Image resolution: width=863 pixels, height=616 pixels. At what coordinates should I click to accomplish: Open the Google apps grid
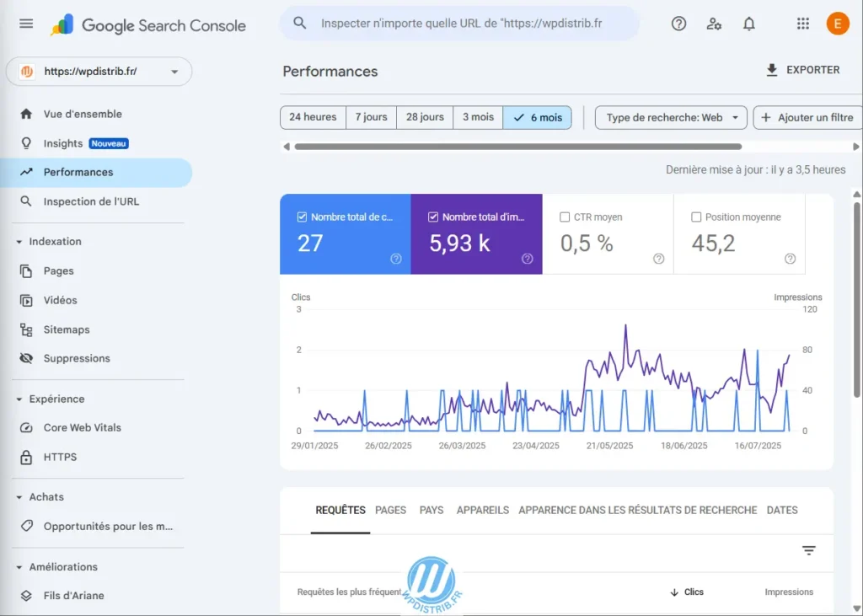tap(803, 24)
